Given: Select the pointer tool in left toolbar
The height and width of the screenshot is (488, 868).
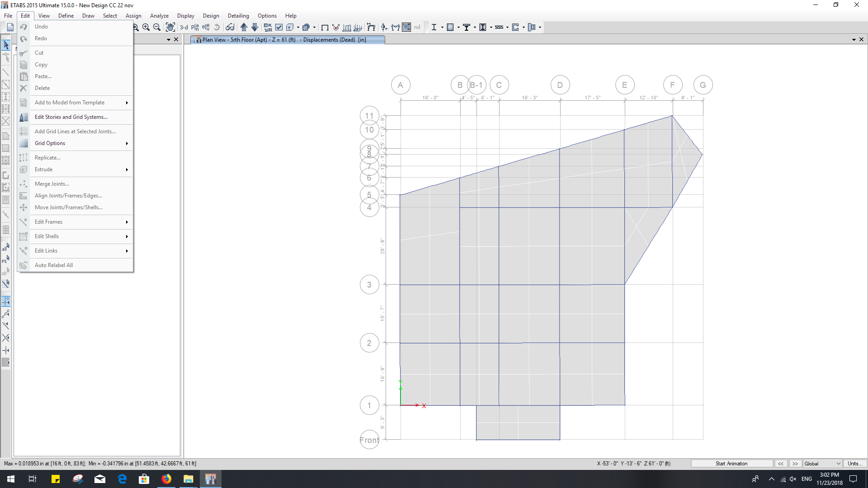Looking at the screenshot, I should pos(6,45).
